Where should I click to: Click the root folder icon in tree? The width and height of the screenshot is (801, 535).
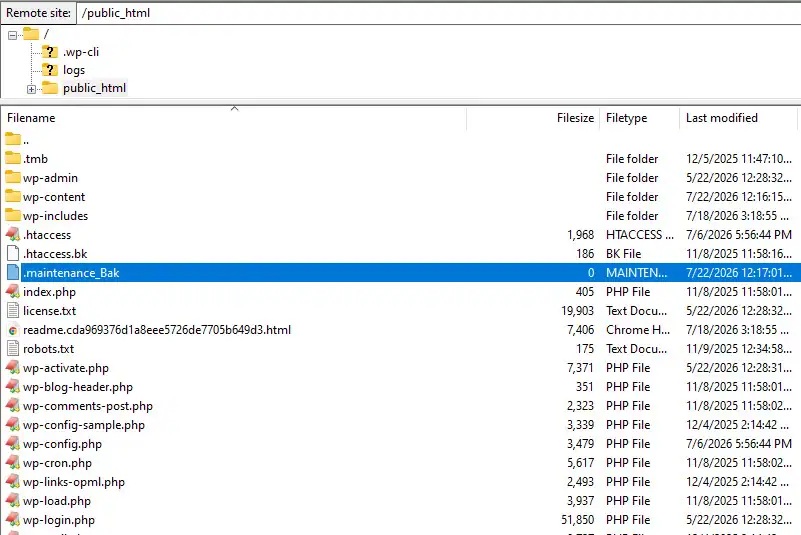coord(31,34)
